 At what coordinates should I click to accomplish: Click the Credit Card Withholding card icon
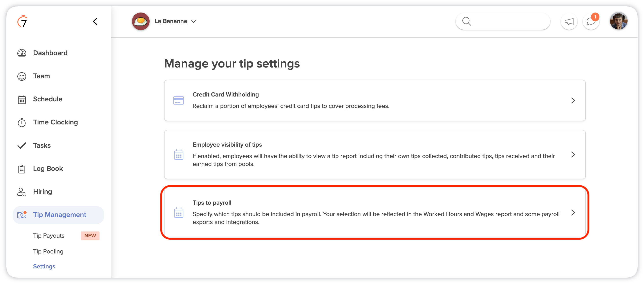179,101
